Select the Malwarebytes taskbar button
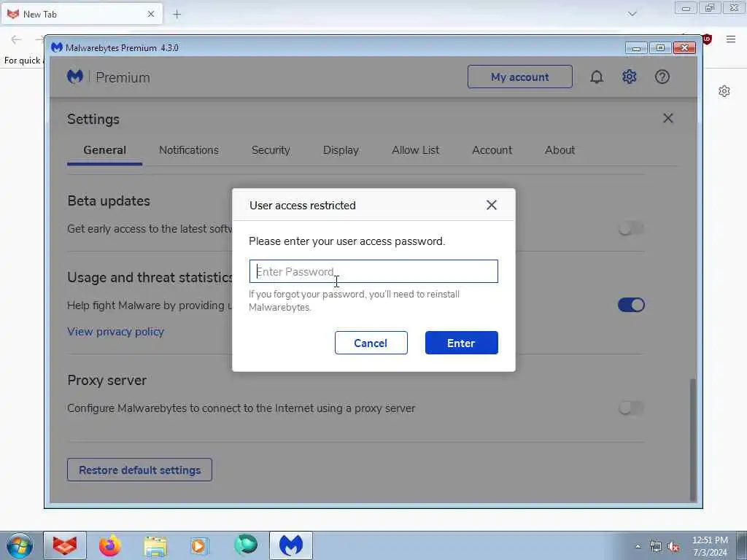The width and height of the screenshot is (747, 560). click(291, 545)
